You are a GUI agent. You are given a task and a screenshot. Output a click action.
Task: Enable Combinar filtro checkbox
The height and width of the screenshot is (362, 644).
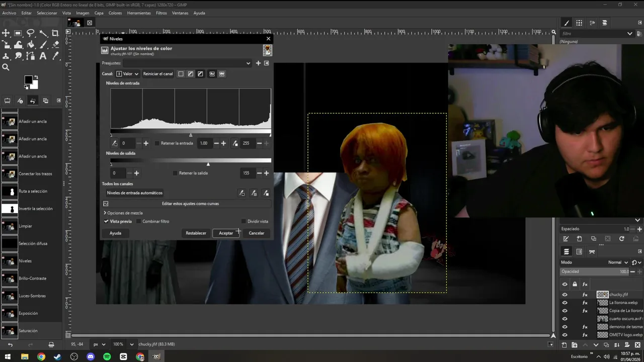[x=139, y=221]
